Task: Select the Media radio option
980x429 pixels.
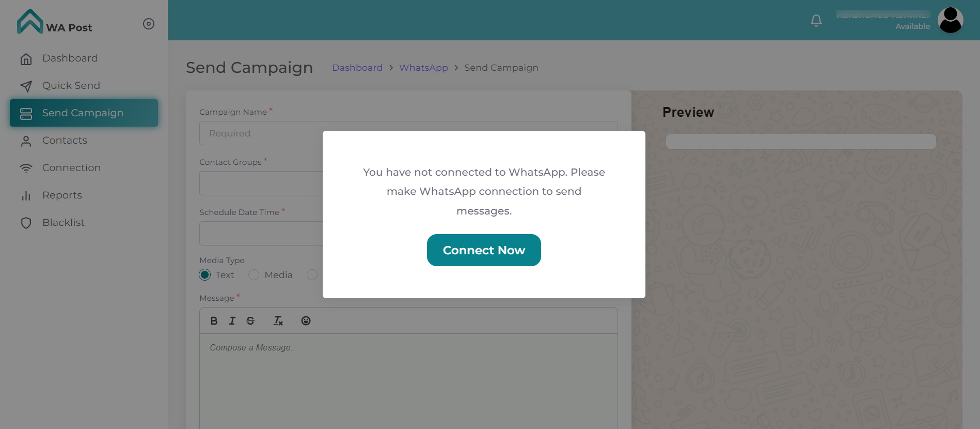Action: click(254, 275)
